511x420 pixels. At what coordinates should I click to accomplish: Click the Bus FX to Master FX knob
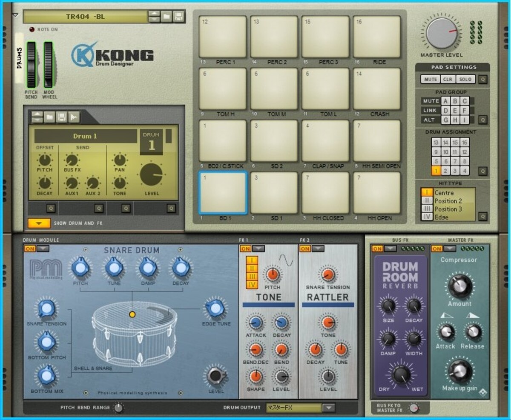click(x=413, y=409)
